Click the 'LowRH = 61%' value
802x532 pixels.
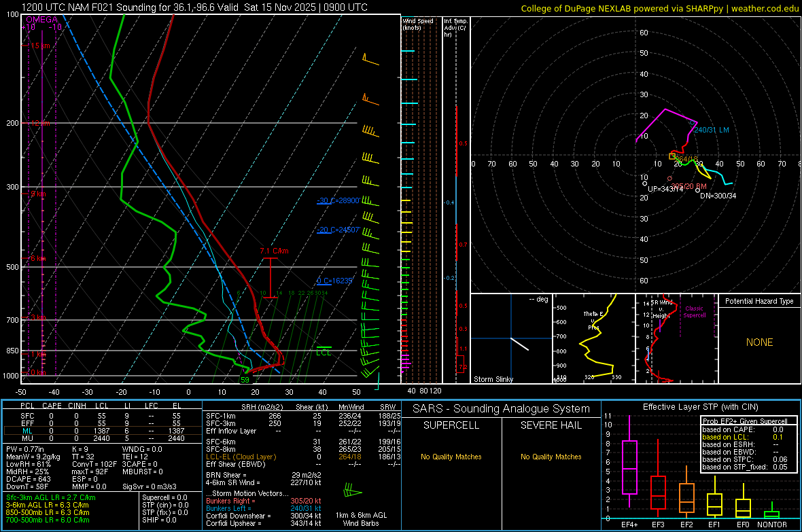coord(29,465)
